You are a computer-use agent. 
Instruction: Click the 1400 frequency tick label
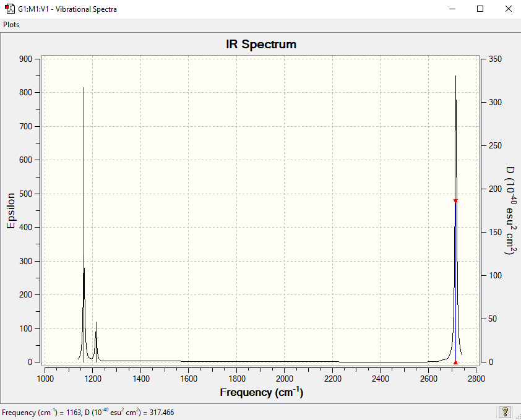click(141, 379)
